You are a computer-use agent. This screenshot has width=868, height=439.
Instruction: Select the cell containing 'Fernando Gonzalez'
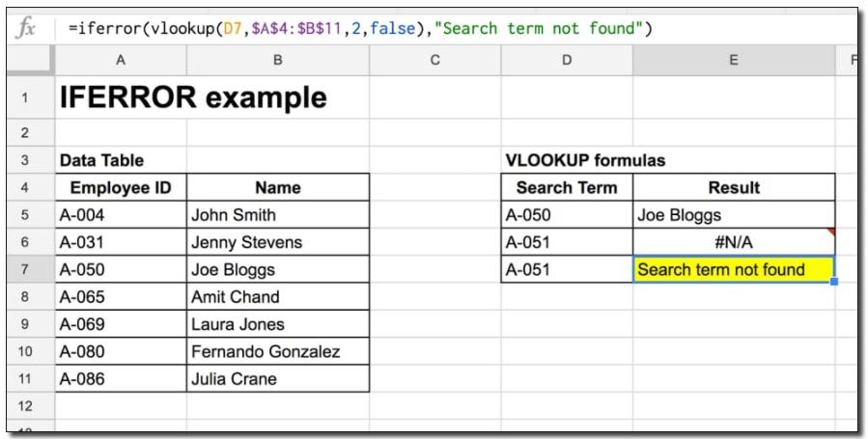[277, 352]
